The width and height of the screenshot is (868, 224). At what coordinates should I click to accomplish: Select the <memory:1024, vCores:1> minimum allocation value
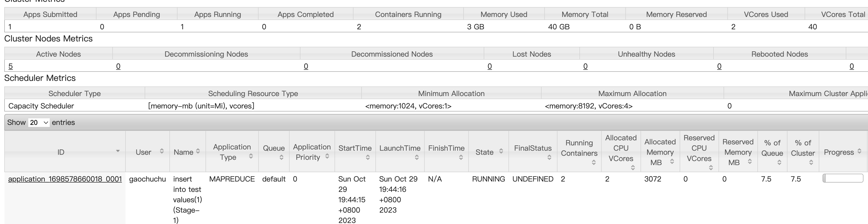coord(408,106)
